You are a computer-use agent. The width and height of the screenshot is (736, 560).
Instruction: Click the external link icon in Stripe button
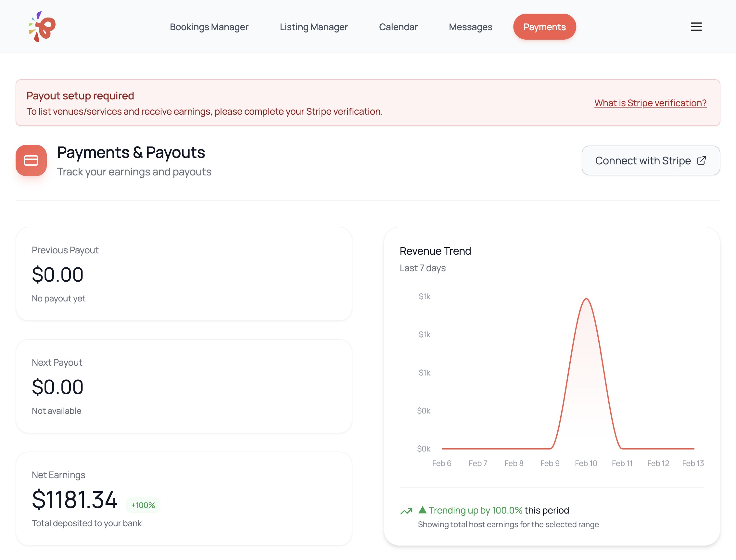coord(701,161)
